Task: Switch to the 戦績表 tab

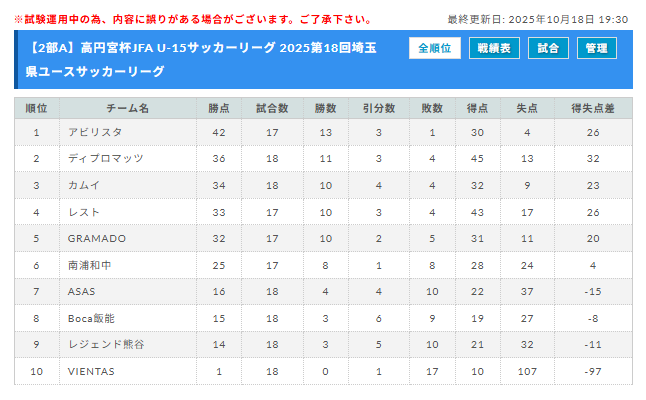Action: pyautogui.click(x=494, y=48)
